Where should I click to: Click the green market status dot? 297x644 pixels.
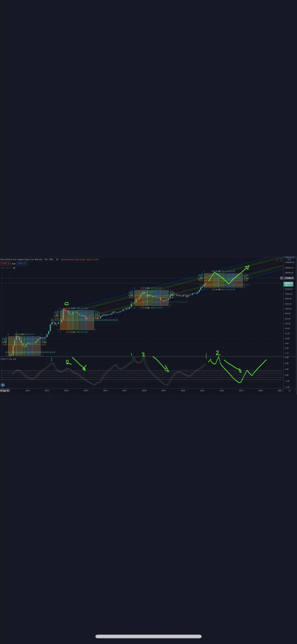(x=57, y=259)
